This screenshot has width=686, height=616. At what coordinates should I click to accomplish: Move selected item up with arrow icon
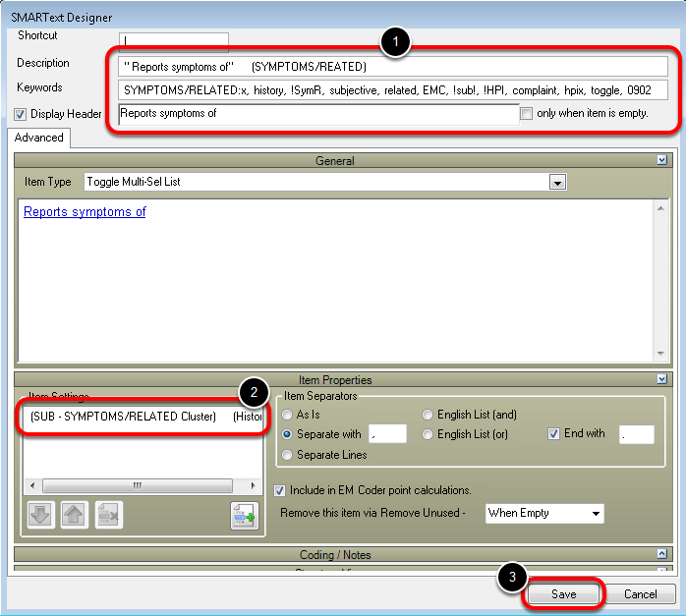point(75,515)
